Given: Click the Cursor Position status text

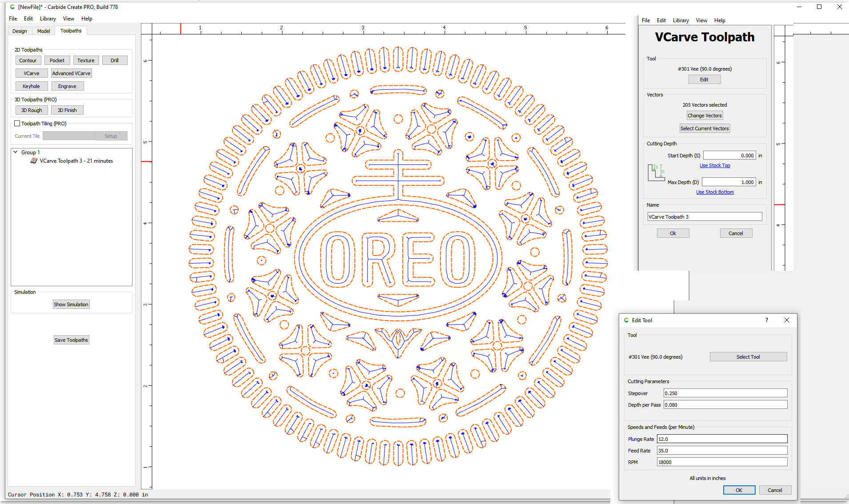Looking at the screenshot, I should click(x=78, y=495).
